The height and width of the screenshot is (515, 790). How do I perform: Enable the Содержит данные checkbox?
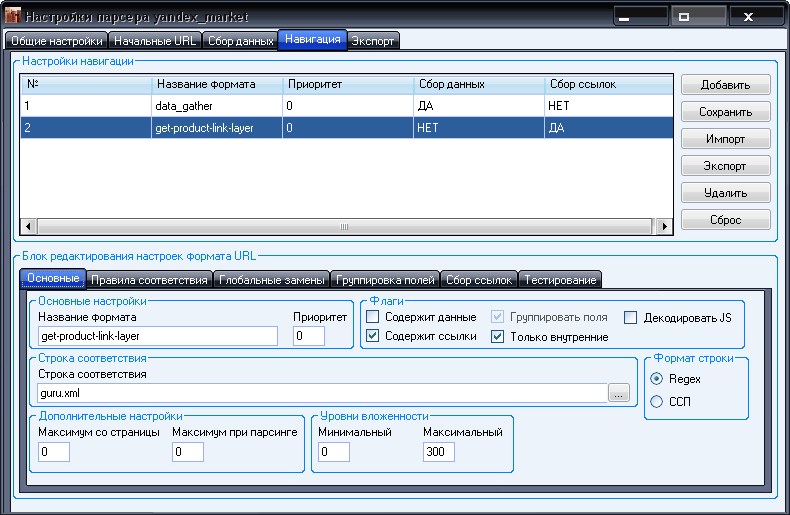373,317
